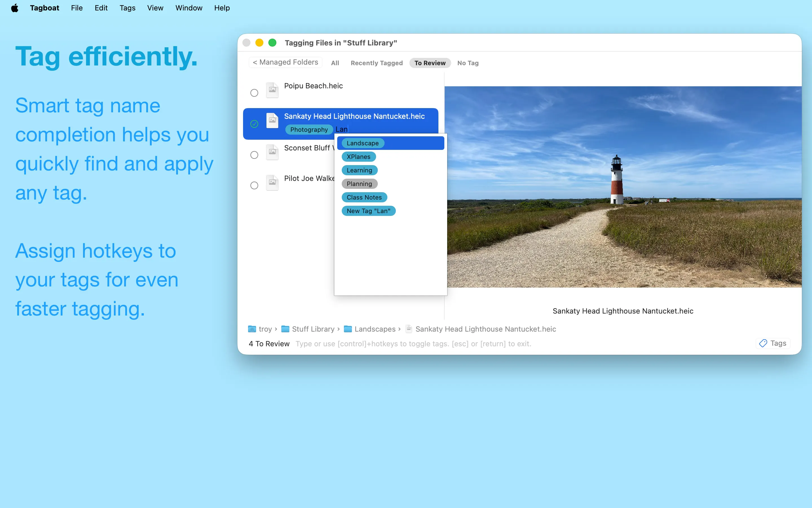Click the lighthouse preview image
Screen dimensions: 812x508
[623, 187]
